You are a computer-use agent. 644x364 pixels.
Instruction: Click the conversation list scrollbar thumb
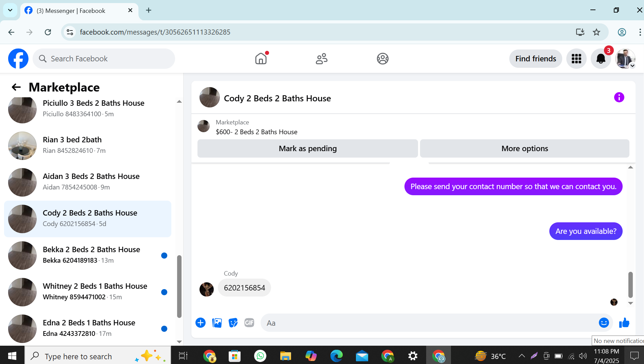coord(179,287)
